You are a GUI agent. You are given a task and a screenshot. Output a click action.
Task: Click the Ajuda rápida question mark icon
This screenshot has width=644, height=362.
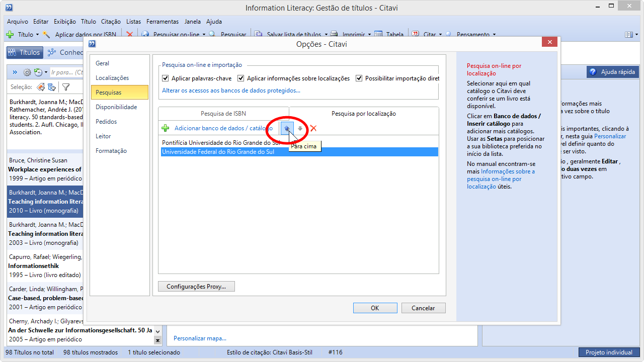coord(593,72)
